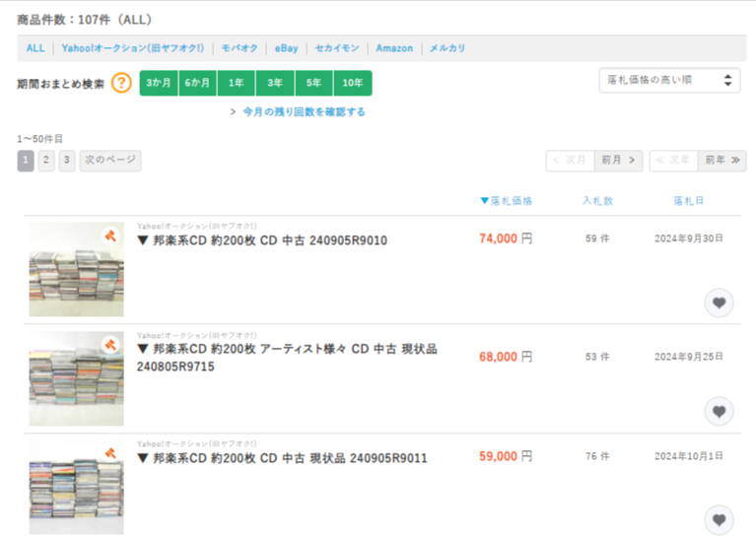
Task: Click auction hammer badge on second thumbnail
Action: (110, 344)
